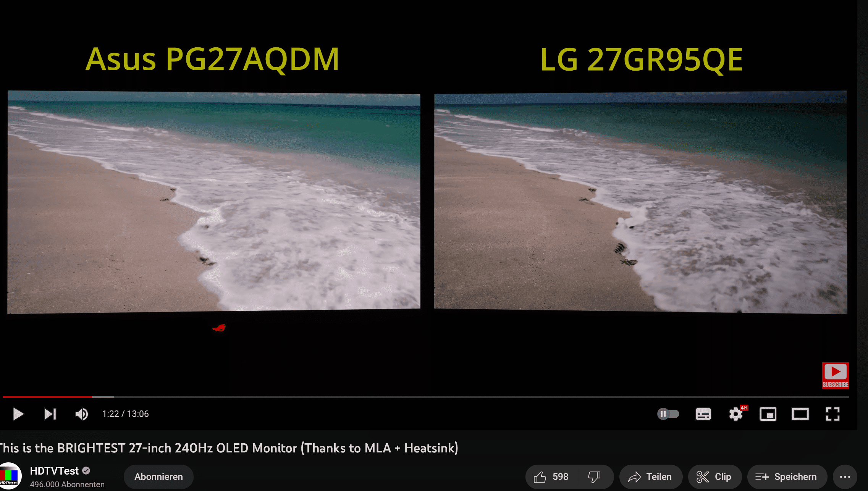Click '496.000 Abonnenten' subscriber count
Screen dimensions: 868x491
(67, 484)
